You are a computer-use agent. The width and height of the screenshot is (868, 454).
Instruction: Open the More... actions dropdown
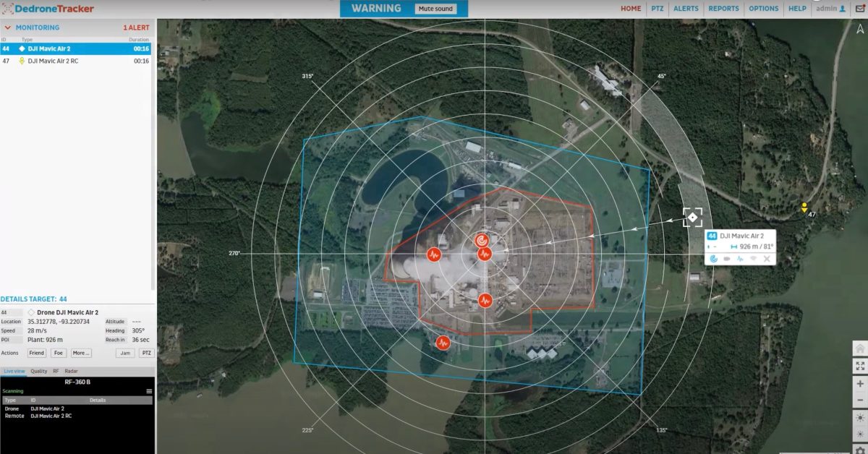[80, 353]
